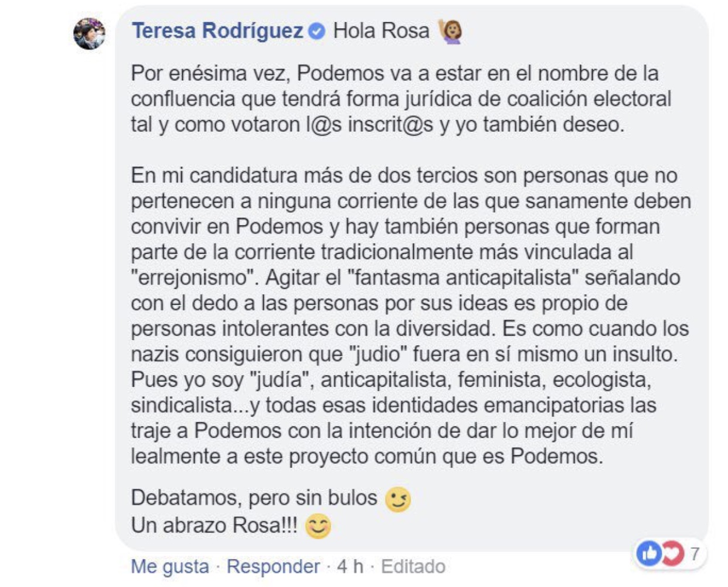Open Teresa Rodríguez's profile name link

coord(217,31)
